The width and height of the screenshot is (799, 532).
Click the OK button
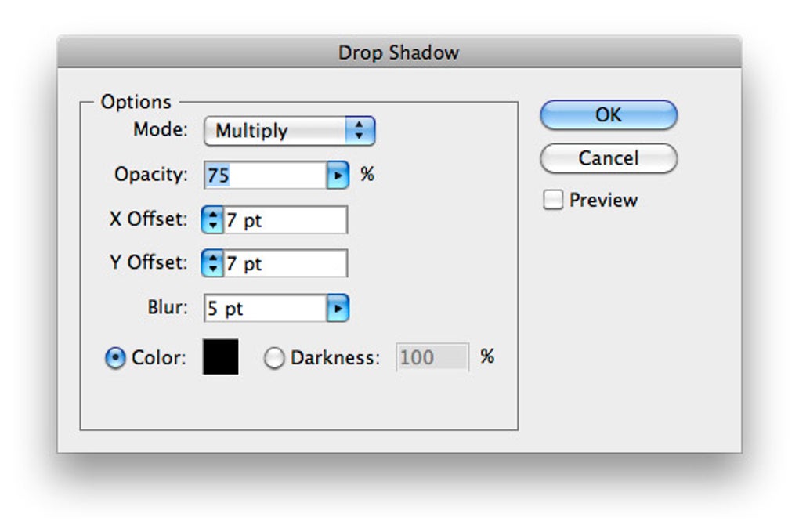tap(608, 115)
